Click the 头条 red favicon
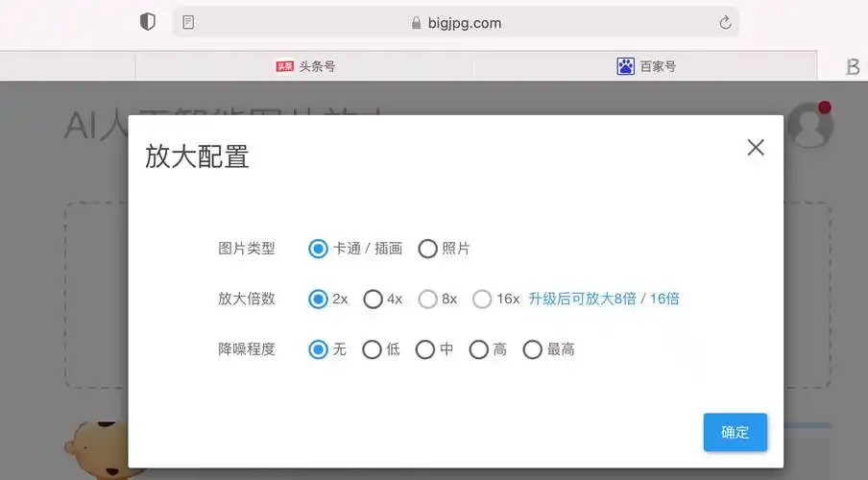Viewport: 868px width, 480px height. pos(284,66)
